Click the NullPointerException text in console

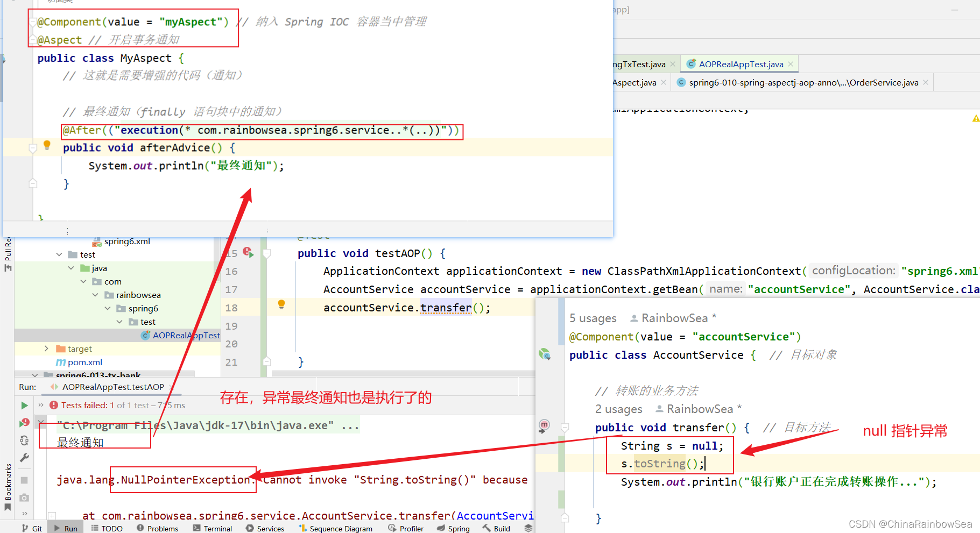click(x=185, y=480)
